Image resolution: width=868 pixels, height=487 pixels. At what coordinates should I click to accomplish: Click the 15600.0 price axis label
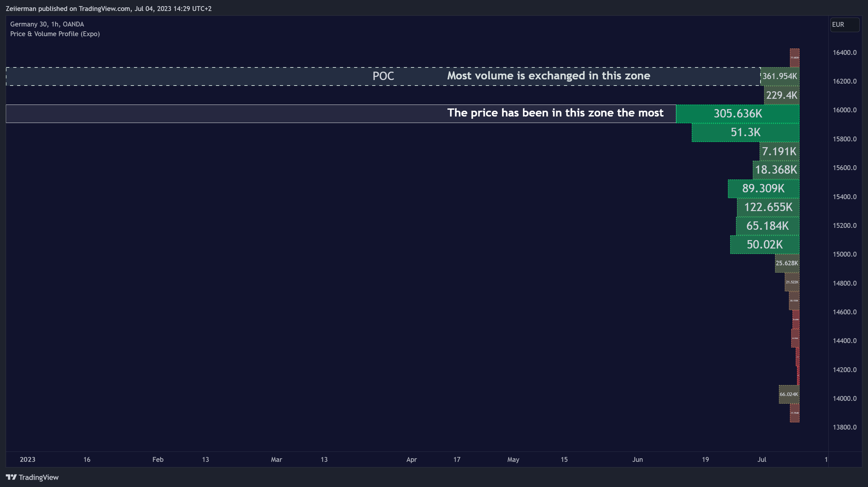pos(844,168)
